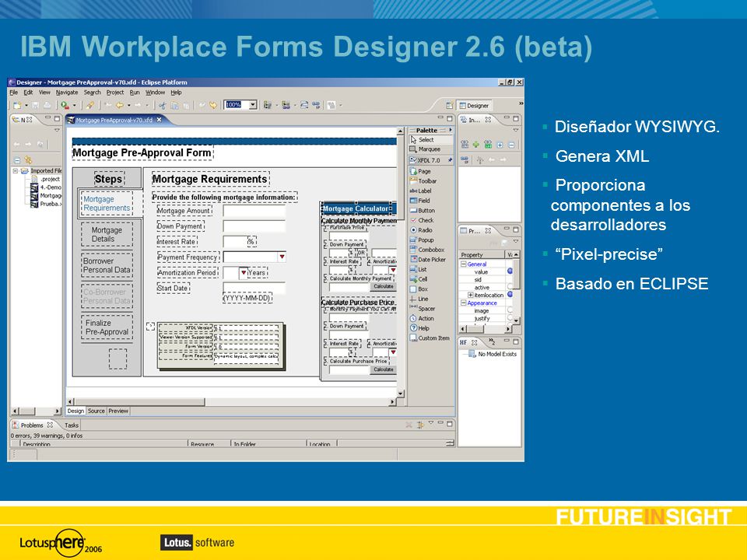Click the Run external tools toolbar icon
Viewport: 747px width, 560px height.
[x=65, y=105]
